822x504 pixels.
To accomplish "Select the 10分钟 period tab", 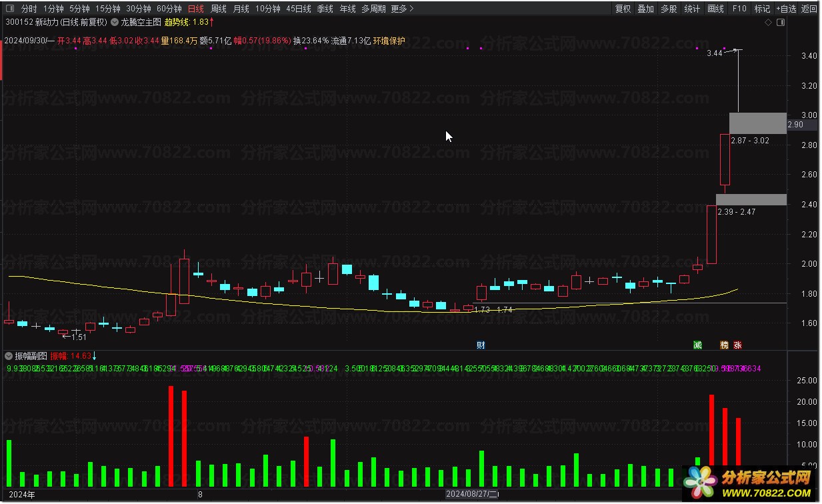I will point(268,9).
